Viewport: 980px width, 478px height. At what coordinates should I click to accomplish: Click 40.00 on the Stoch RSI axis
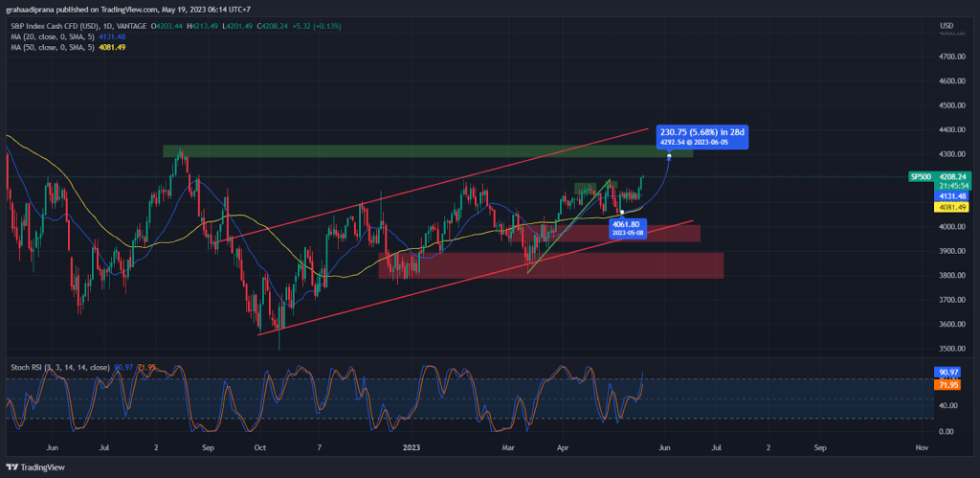[x=947, y=405]
